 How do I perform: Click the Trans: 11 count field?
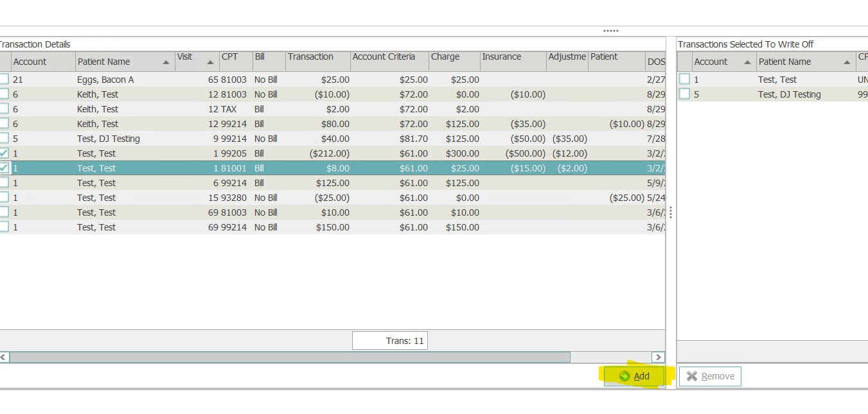coord(390,341)
